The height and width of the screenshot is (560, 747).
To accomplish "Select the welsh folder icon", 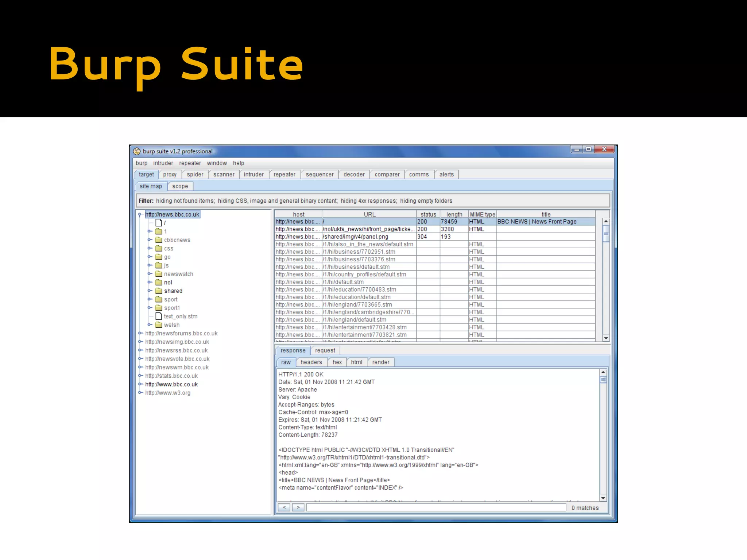I will 159,325.
